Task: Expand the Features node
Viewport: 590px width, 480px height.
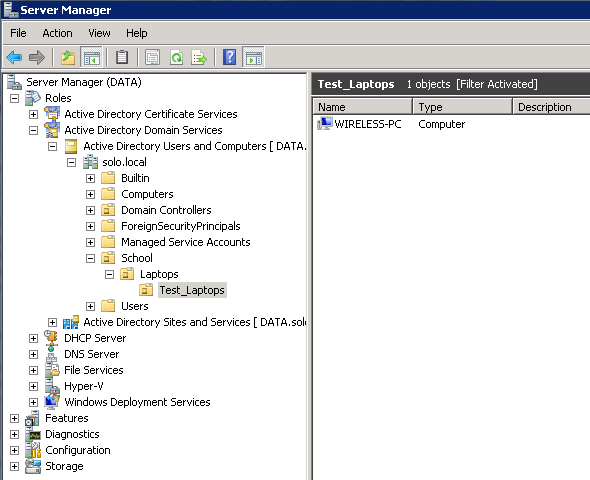Action: (14, 418)
